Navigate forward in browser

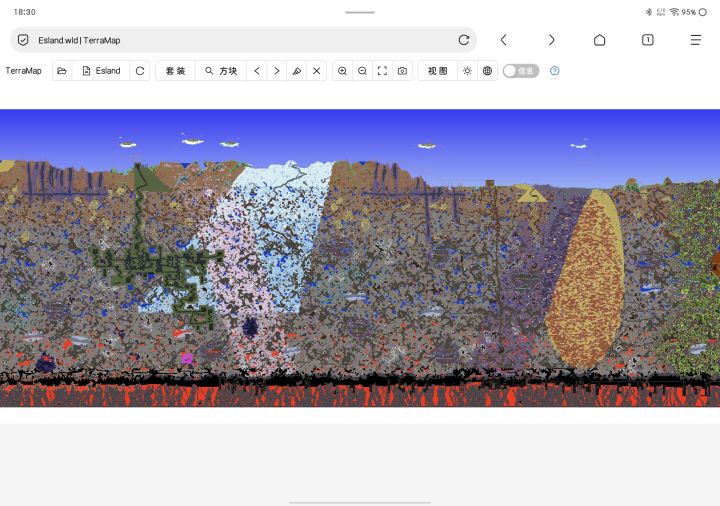point(551,40)
